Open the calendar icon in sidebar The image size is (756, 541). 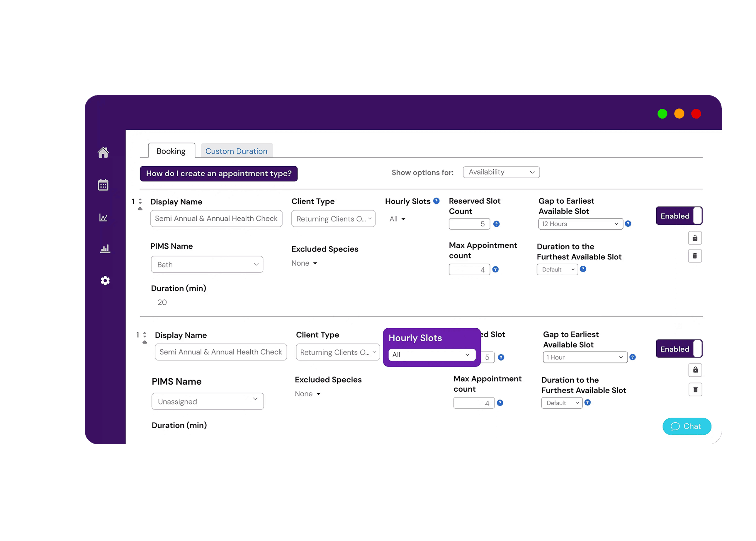(x=103, y=185)
